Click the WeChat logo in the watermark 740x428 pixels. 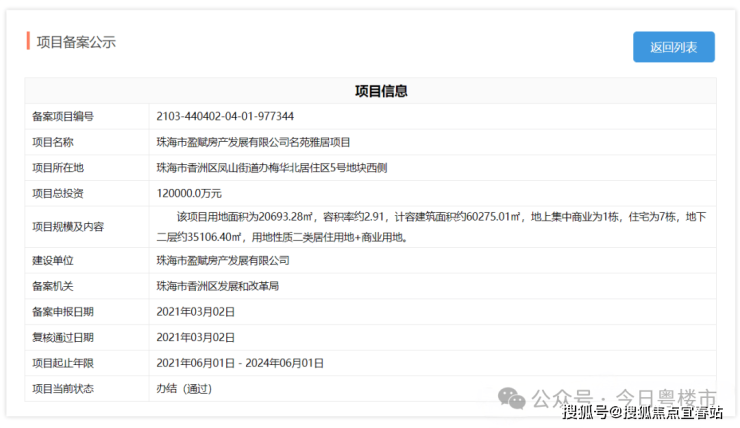tap(514, 398)
